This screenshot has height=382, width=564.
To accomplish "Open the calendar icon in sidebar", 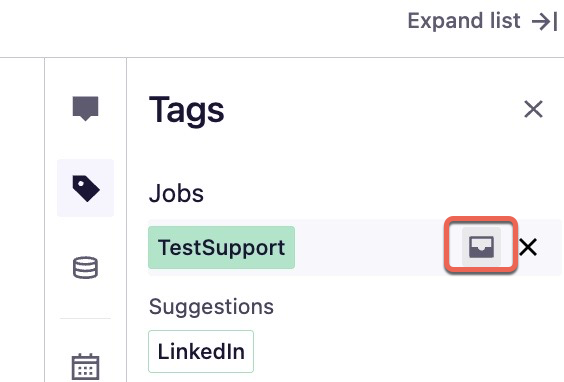I will (x=85, y=367).
